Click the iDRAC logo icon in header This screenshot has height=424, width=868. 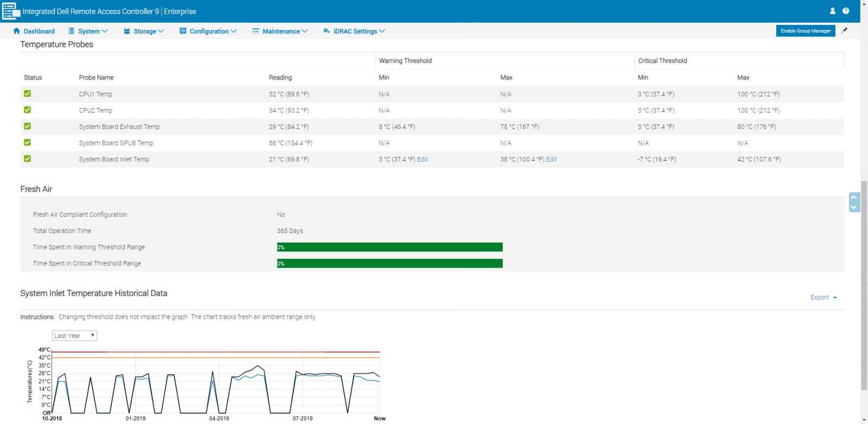[11, 11]
